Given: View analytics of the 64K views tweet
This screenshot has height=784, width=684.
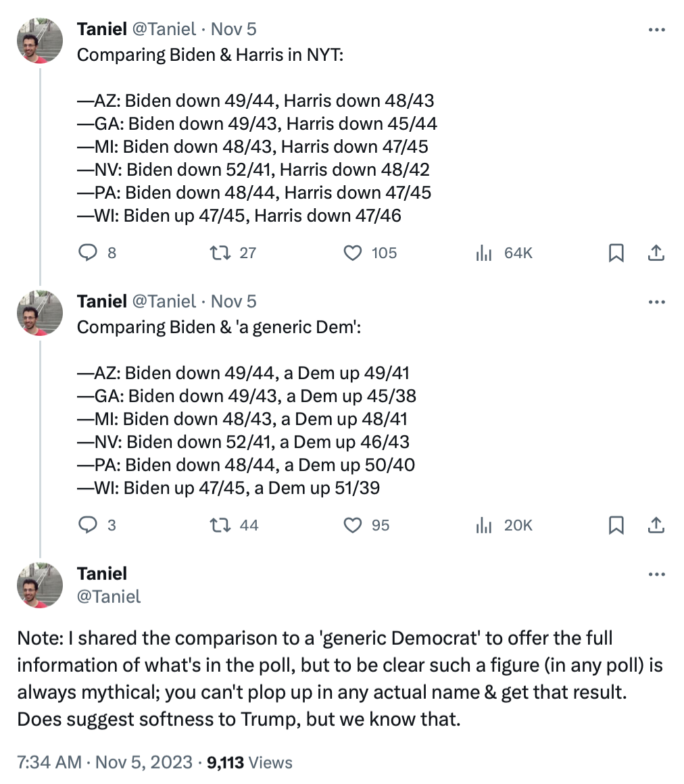Looking at the screenshot, I should 483,253.
